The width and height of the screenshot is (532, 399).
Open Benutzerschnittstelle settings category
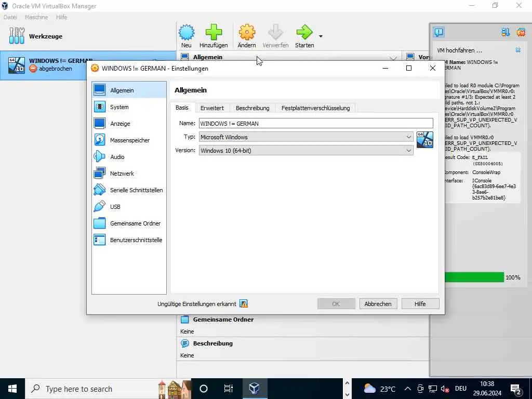(x=129, y=240)
